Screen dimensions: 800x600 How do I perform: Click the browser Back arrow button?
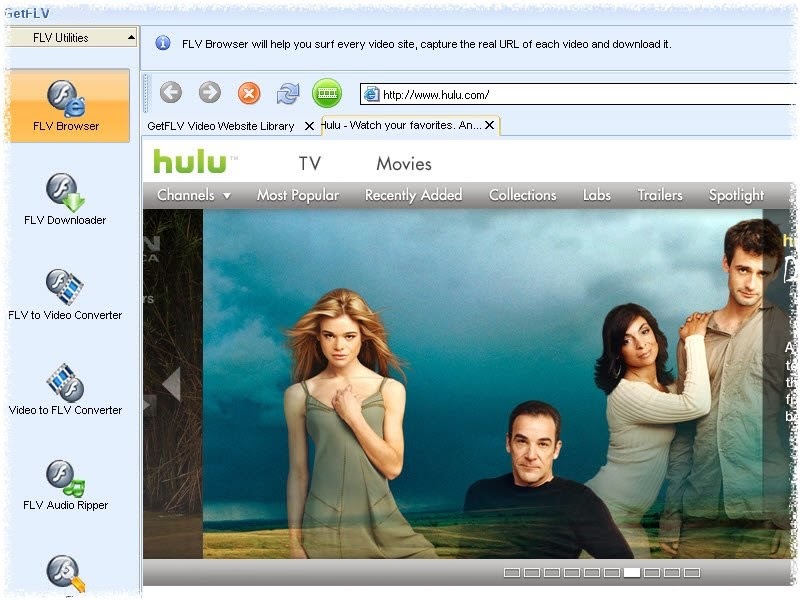point(171,93)
